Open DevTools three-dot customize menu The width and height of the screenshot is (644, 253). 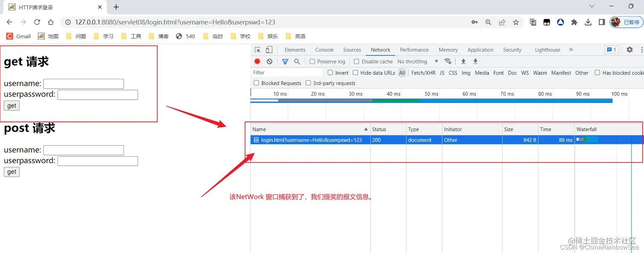641,50
